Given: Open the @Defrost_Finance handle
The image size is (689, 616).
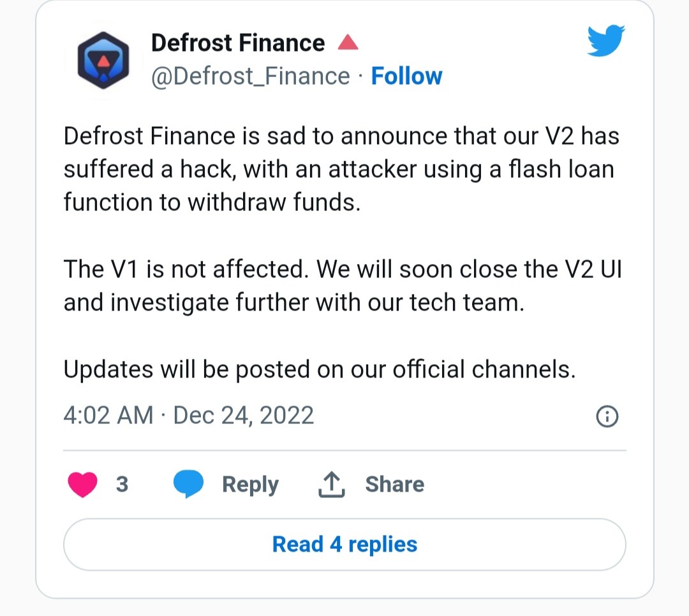Looking at the screenshot, I should 251,77.
